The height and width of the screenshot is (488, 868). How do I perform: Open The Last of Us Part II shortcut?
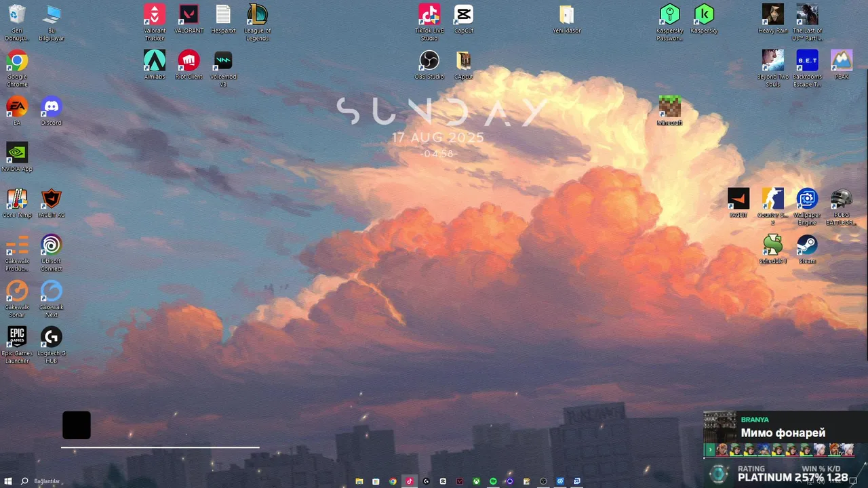807,22
